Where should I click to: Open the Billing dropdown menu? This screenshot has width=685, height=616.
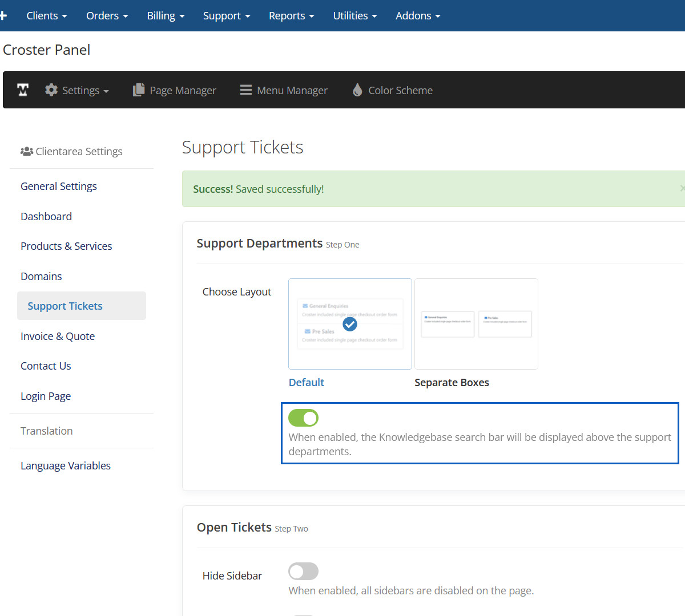166,15
